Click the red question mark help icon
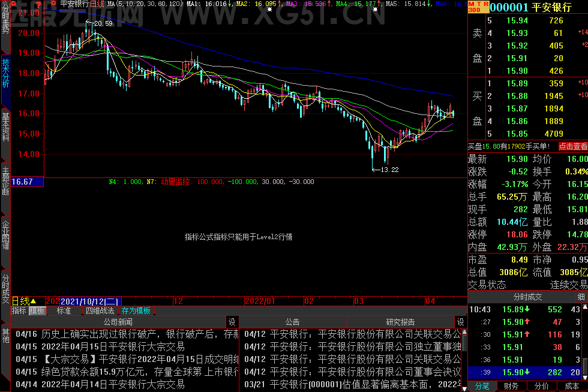 point(38,4)
